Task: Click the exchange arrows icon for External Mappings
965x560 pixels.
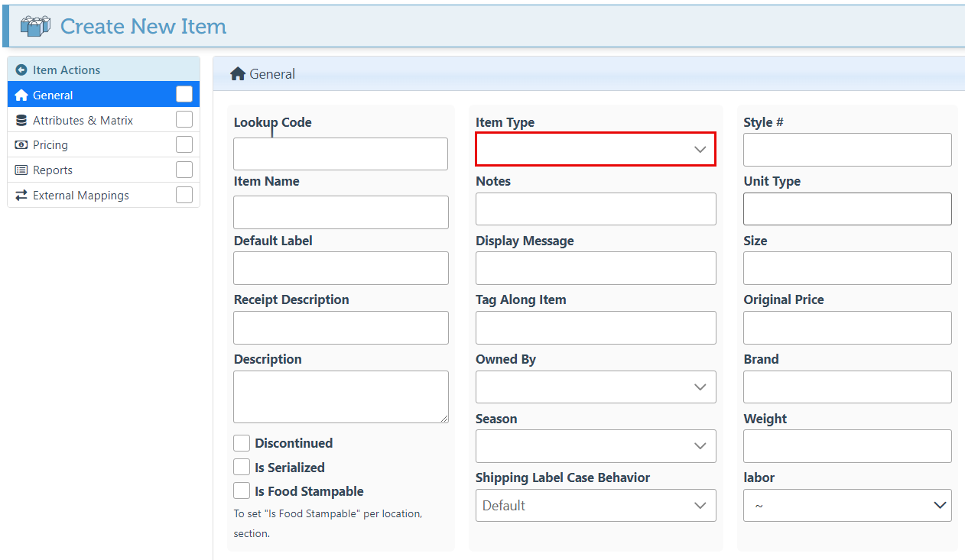Action: [x=21, y=196]
